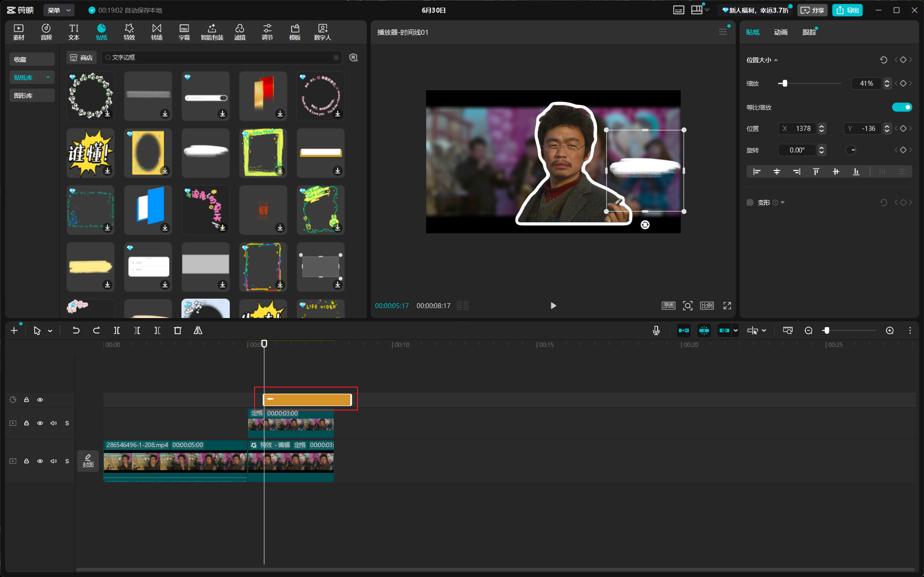
Task: Switch to the 动画 tab
Action: (780, 32)
